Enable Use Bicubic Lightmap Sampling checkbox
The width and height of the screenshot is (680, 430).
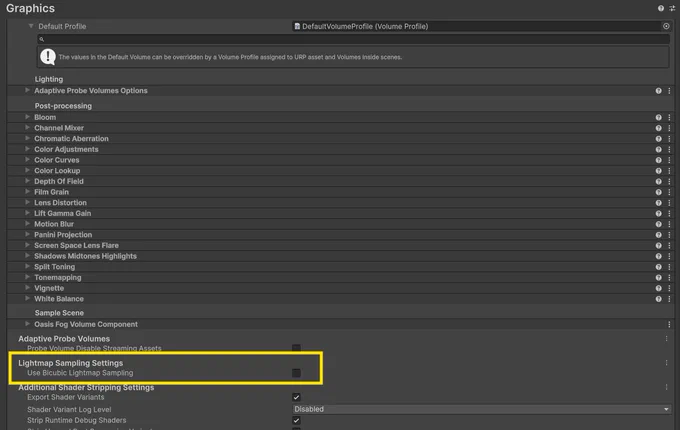click(296, 373)
